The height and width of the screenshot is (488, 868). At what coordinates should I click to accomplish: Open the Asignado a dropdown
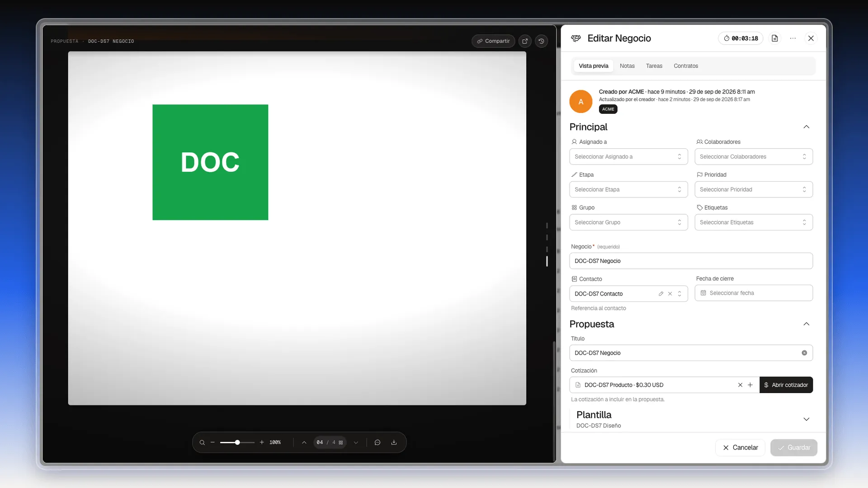[x=628, y=157]
